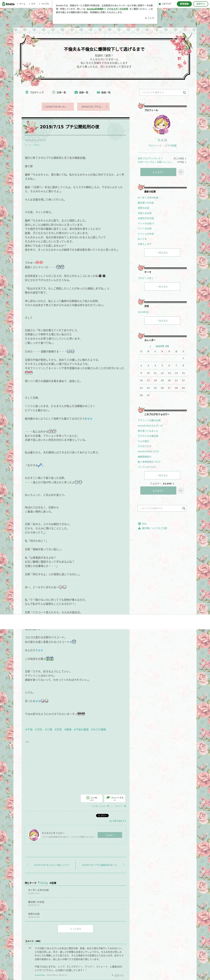This screenshot has height=980, width=210.
Task: Open recent article お誕生日のお話
Action: tap(146, 218)
